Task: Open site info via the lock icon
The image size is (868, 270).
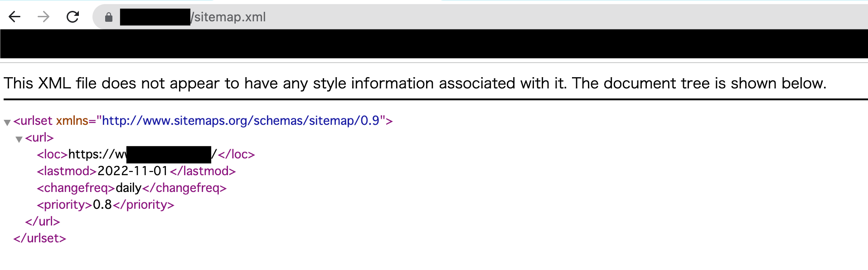Action: (109, 17)
